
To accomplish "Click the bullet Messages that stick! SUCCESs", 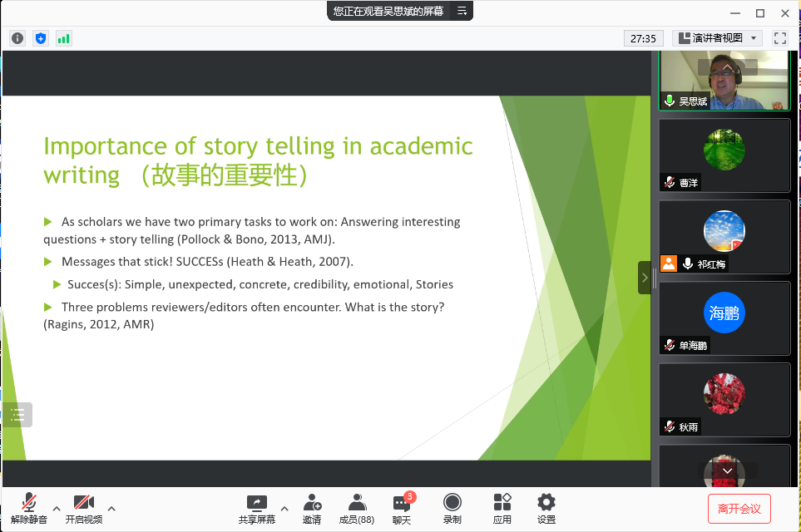I will coord(199,261).
